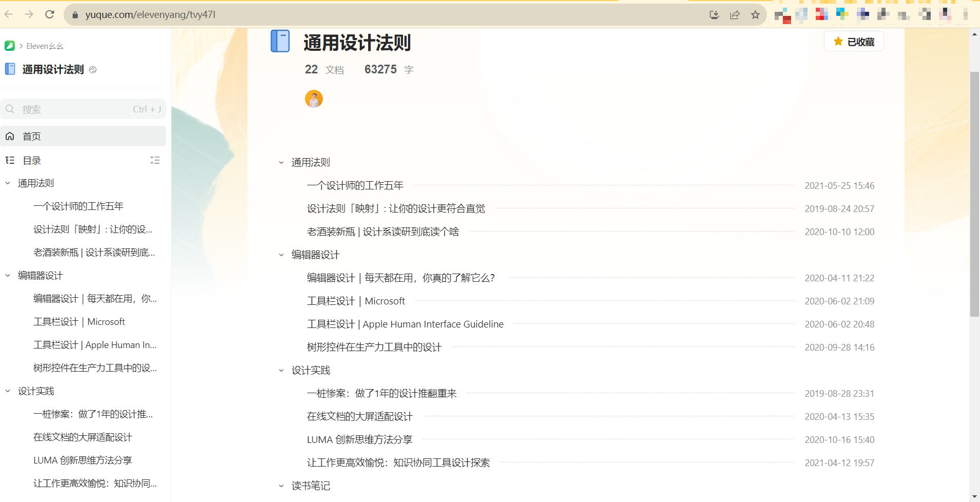Click the browser reload icon
This screenshot has width=980, height=502.
tap(50, 14)
